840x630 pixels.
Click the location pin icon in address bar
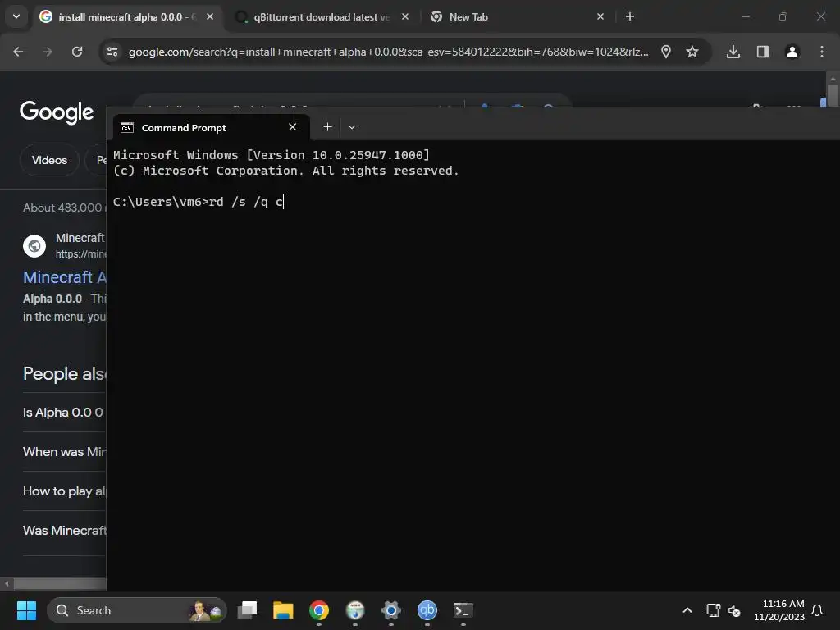(666, 52)
